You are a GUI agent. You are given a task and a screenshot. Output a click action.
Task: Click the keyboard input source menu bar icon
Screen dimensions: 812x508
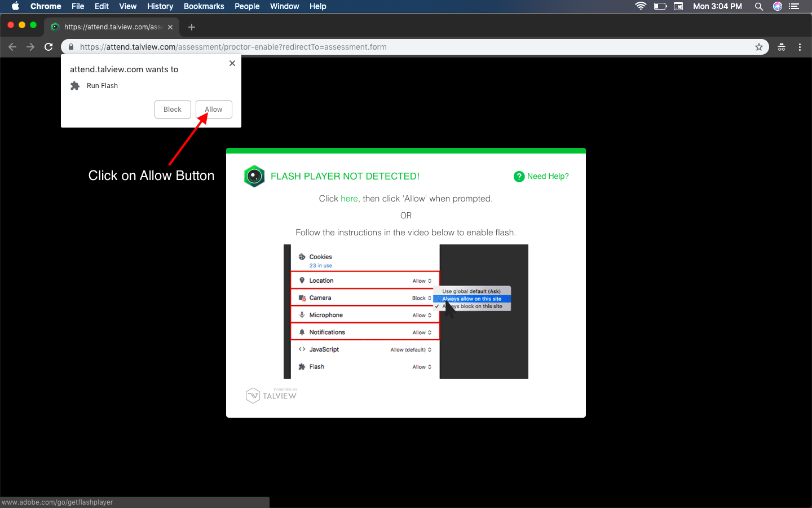click(x=678, y=6)
